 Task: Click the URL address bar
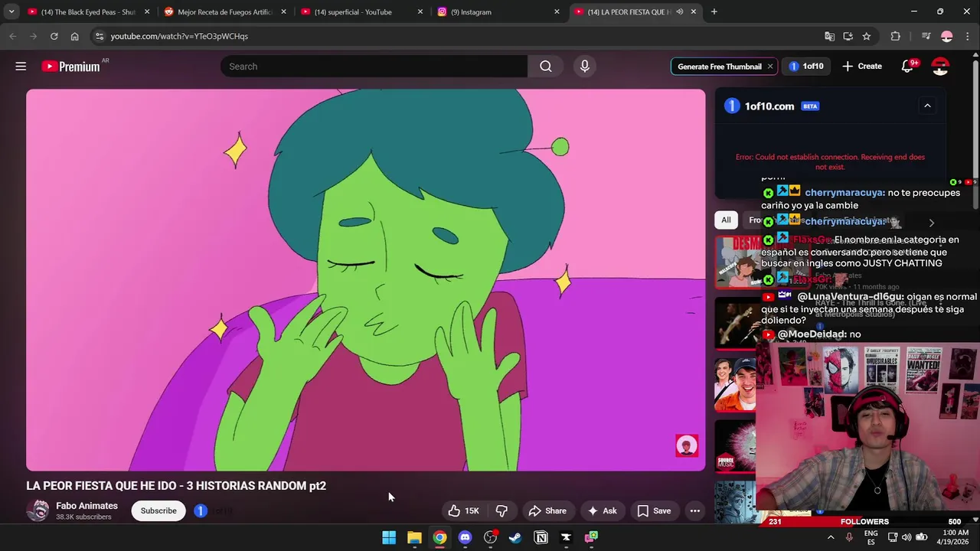[x=459, y=36]
